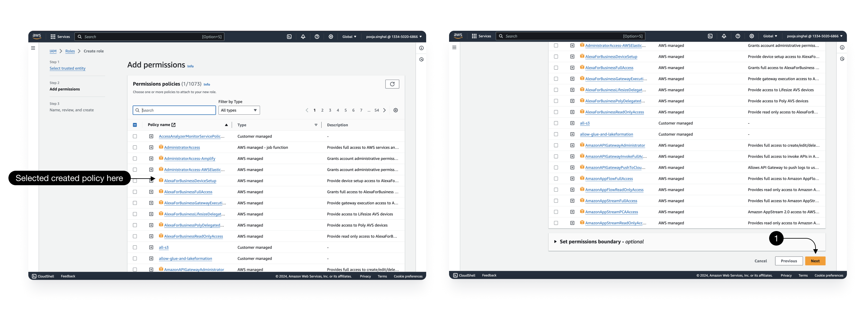Select the all-s3 policy checkbox in left list
The image size is (868, 327).
tap(135, 247)
